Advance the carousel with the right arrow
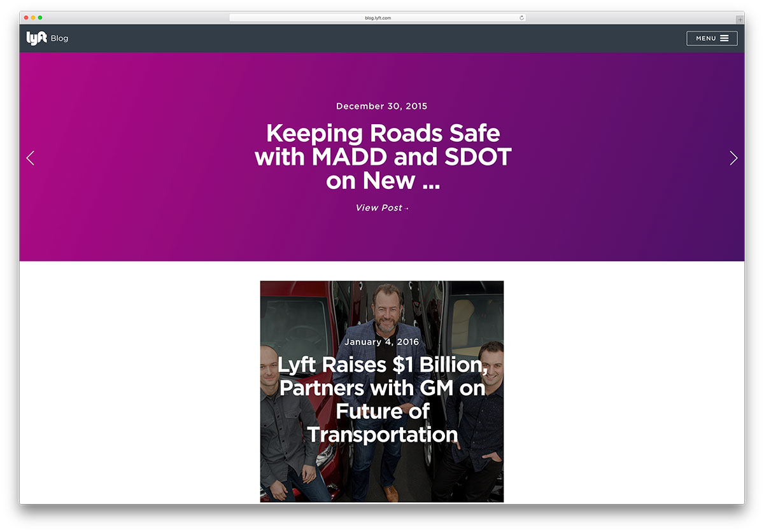764x532 pixels. tap(733, 158)
